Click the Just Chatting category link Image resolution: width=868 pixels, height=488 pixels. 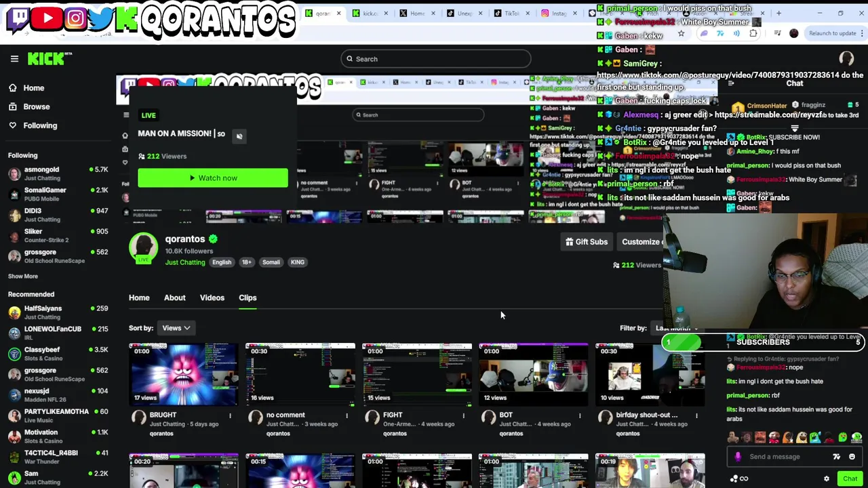[185, 262]
